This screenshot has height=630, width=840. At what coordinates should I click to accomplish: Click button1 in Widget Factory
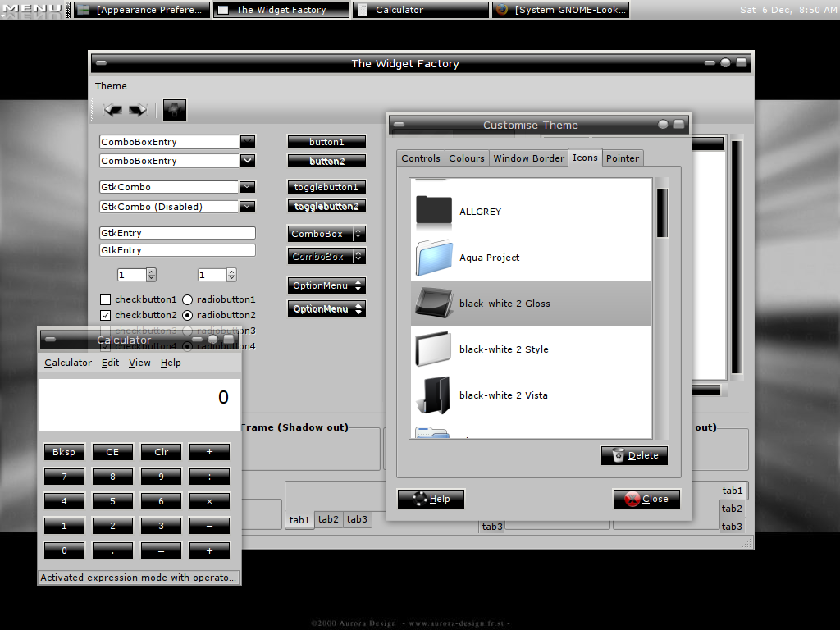pyautogui.click(x=326, y=141)
